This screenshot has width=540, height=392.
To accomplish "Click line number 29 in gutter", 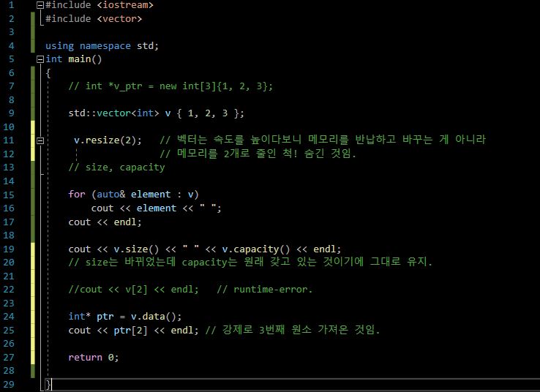I will pos(9,385).
